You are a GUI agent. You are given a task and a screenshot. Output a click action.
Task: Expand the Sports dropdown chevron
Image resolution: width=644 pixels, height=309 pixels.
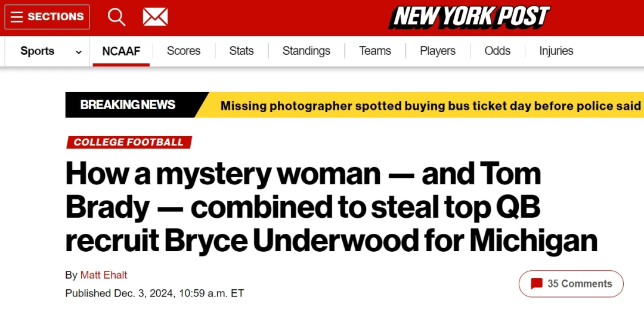79,52
